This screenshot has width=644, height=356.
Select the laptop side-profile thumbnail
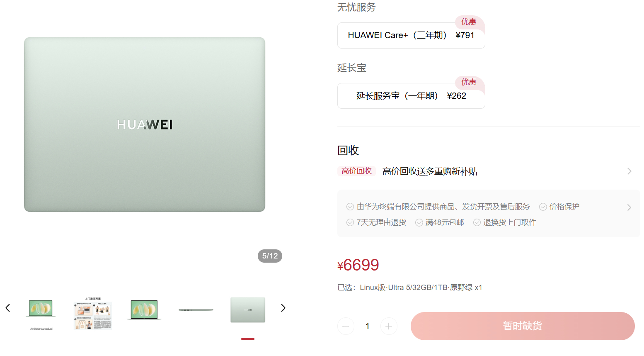[196, 310]
